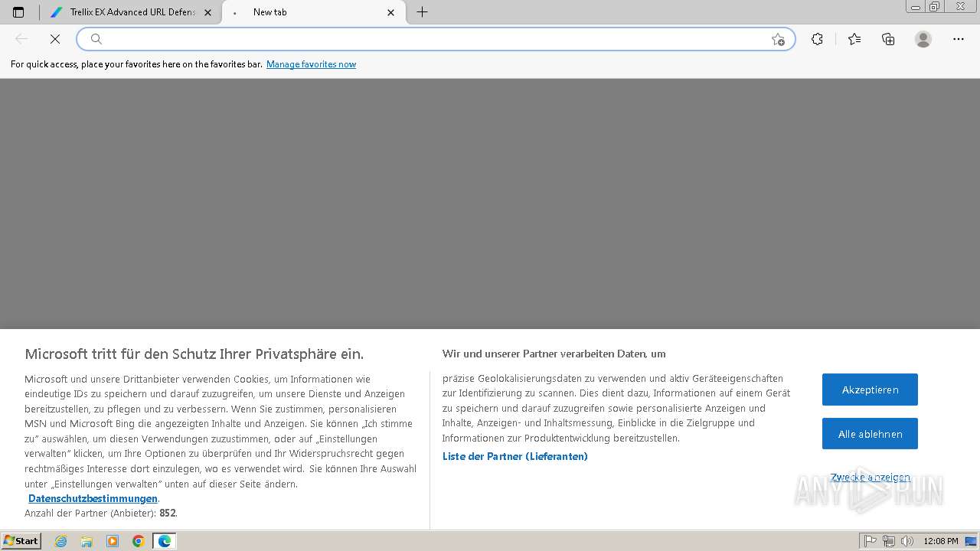Open the tab actions menu icon

(x=18, y=12)
